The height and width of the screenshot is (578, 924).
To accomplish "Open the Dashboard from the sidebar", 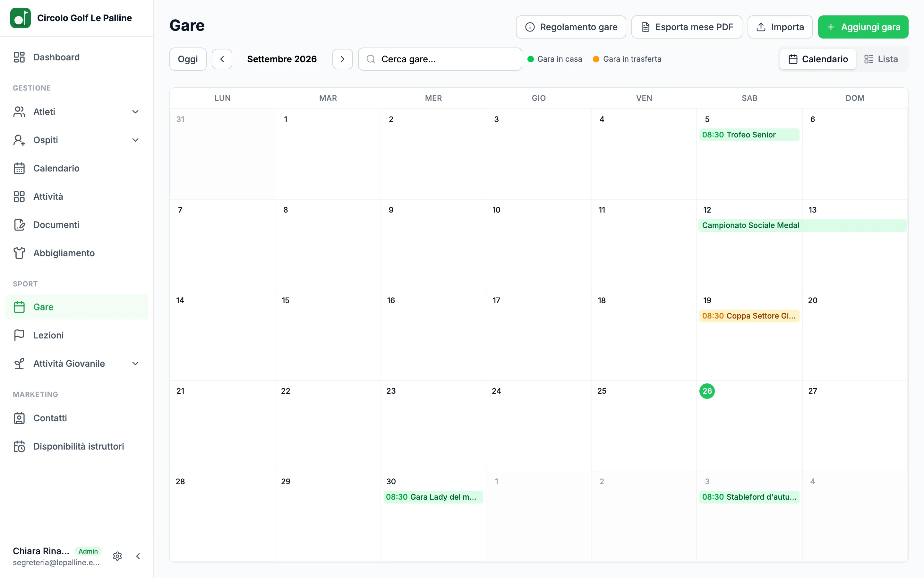I will click(x=76, y=57).
